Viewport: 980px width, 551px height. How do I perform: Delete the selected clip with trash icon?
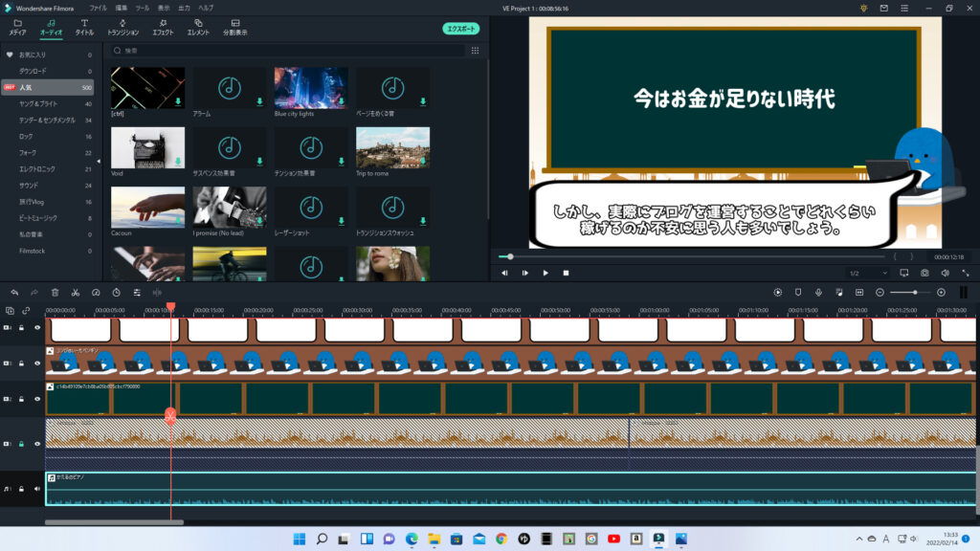coord(55,293)
